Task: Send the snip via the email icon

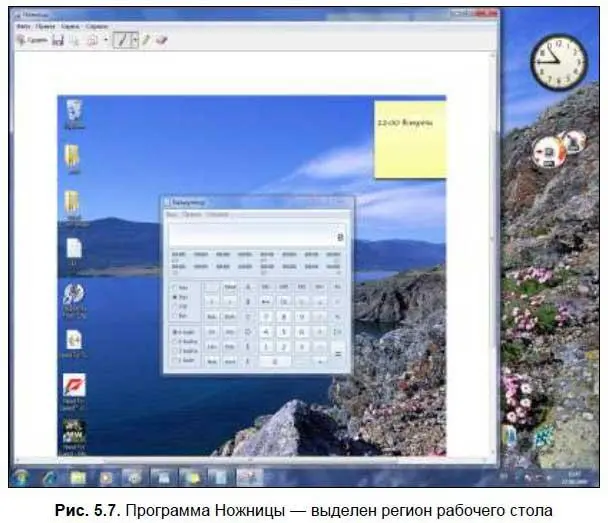Action: [92, 40]
